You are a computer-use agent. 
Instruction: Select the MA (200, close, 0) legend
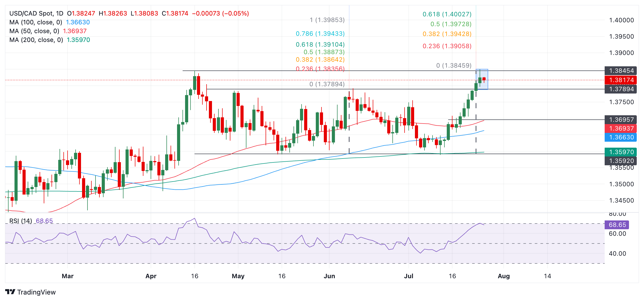[36, 40]
